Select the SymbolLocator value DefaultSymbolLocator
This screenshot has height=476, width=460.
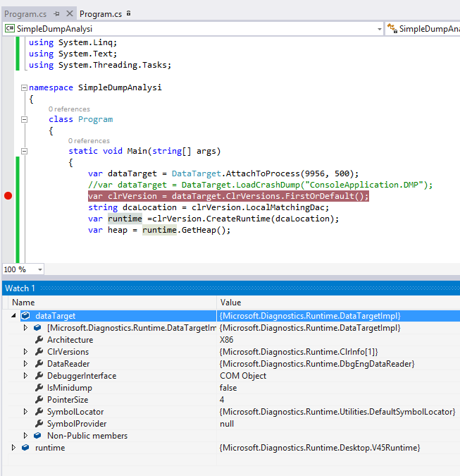(337, 412)
